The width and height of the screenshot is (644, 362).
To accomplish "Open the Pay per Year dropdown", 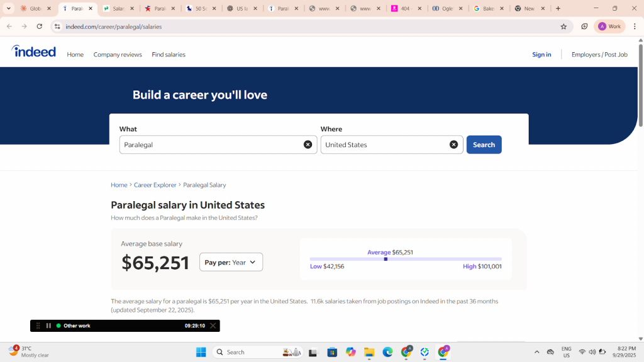I will pyautogui.click(x=231, y=262).
